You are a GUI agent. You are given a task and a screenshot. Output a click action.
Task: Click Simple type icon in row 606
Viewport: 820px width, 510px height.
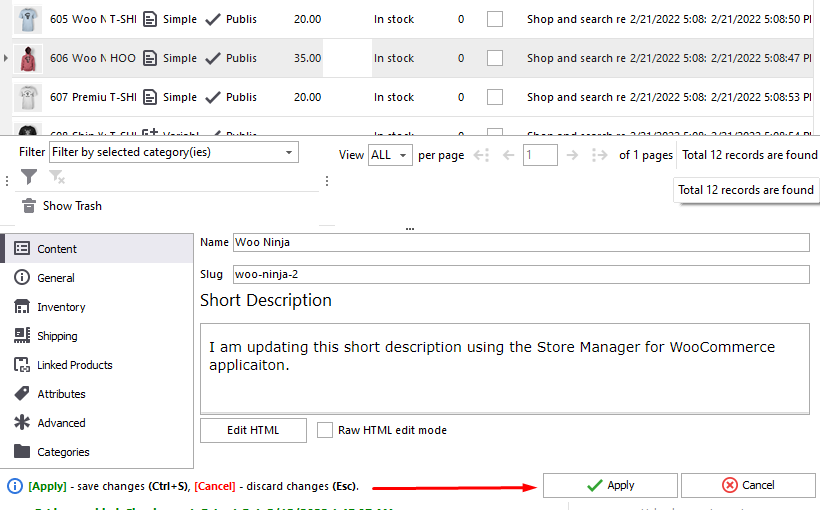pos(150,58)
